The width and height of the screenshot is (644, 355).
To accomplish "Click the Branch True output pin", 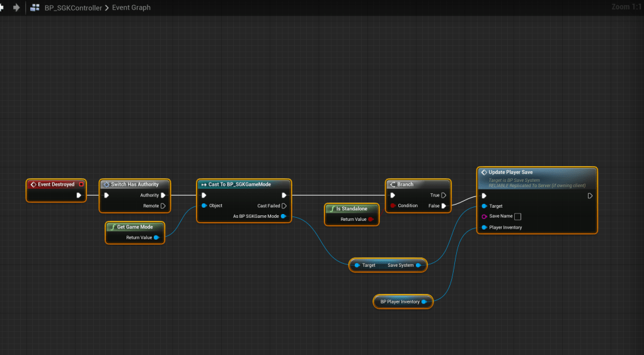I will (444, 195).
